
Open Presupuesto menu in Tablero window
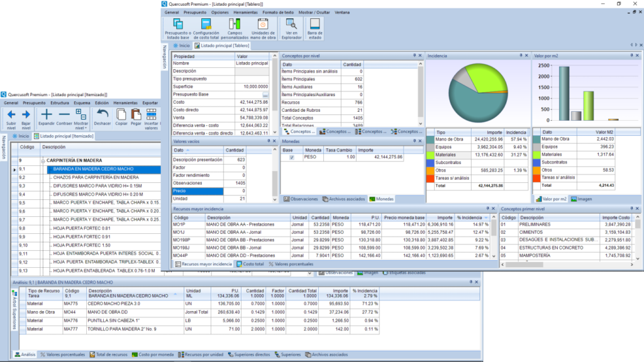195,13
